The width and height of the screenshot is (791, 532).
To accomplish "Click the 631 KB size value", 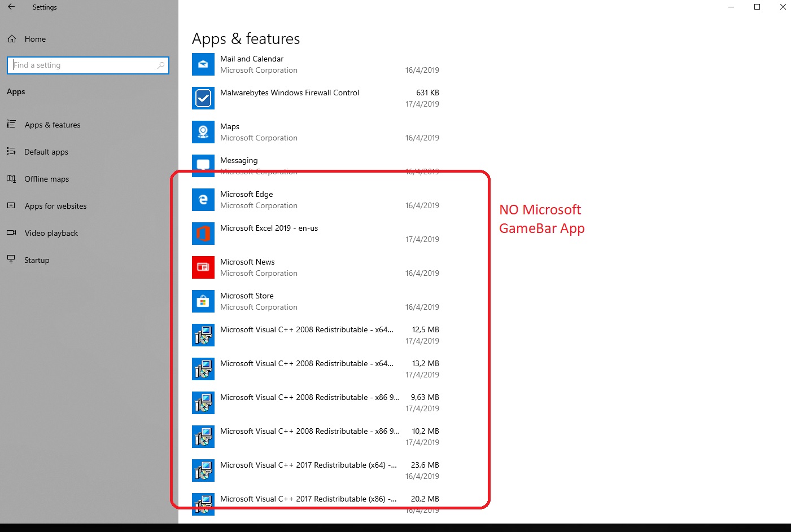I will (427, 93).
